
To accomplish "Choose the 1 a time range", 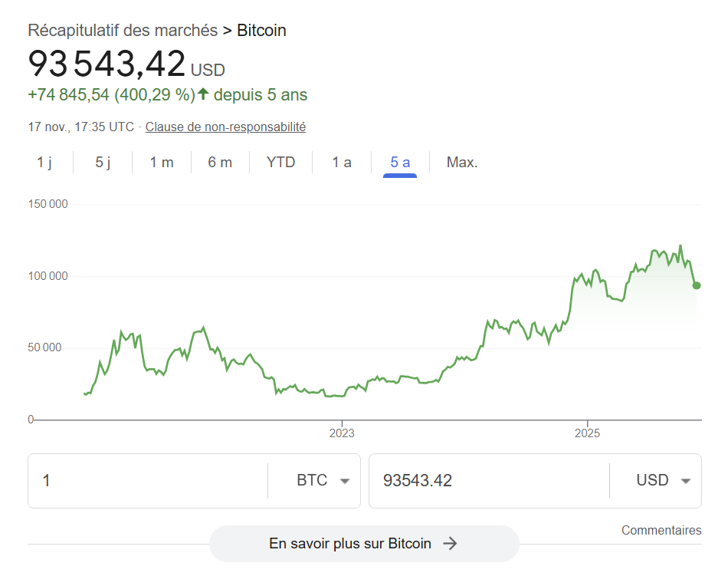I will point(342,163).
